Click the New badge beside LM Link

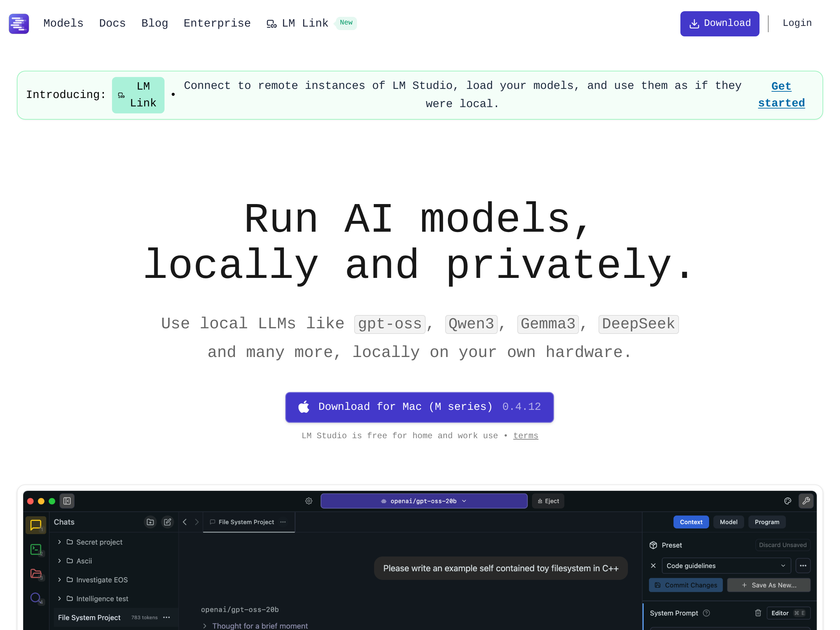pyautogui.click(x=346, y=23)
